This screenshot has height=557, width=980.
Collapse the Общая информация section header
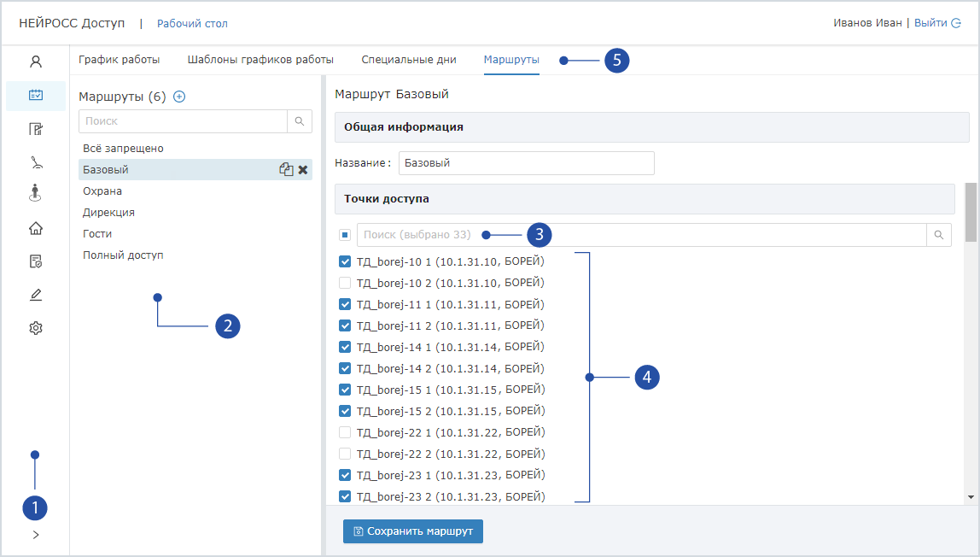coord(651,126)
